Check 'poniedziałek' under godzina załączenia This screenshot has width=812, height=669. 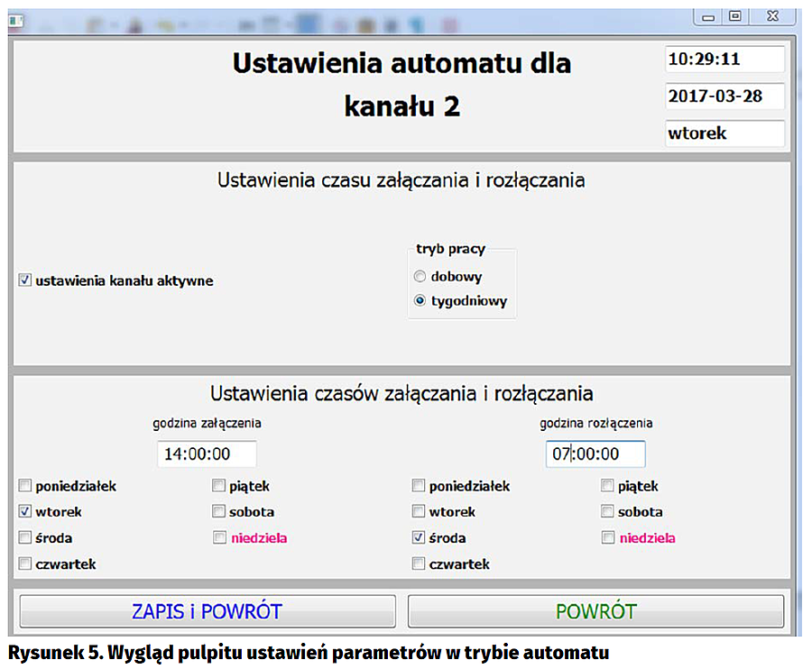(x=25, y=486)
